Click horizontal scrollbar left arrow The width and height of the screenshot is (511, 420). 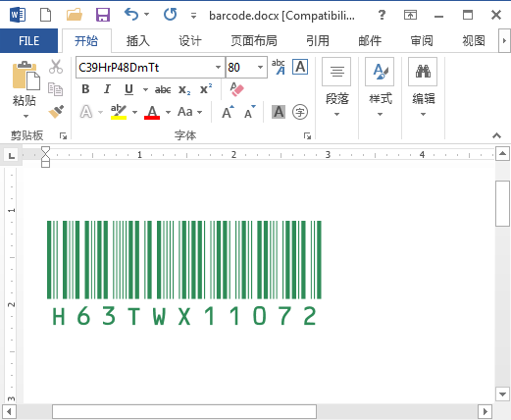tap(9, 411)
